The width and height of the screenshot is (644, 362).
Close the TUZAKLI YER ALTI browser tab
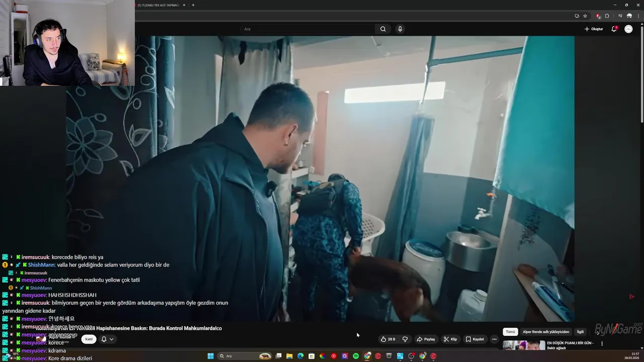pyautogui.click(x=184, y=5)
